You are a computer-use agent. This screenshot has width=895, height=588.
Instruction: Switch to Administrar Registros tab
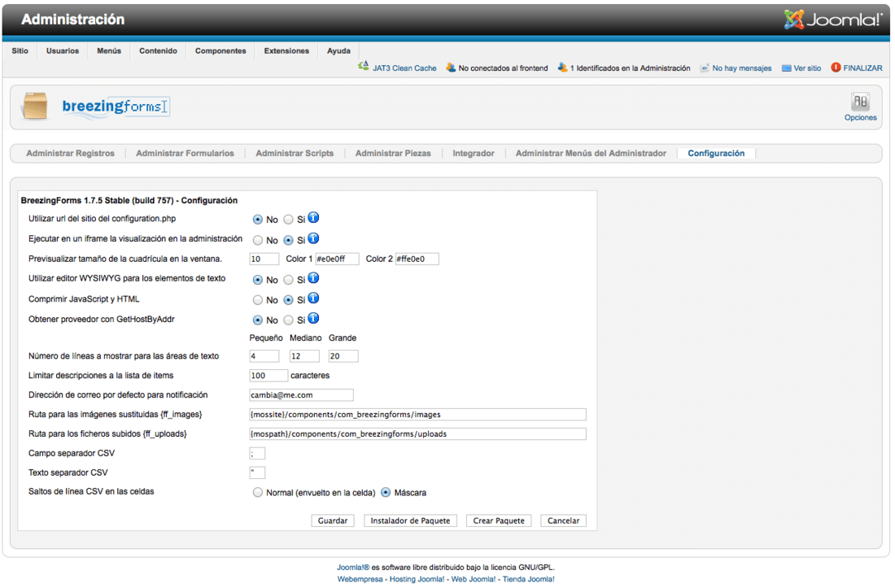[70, 154]
